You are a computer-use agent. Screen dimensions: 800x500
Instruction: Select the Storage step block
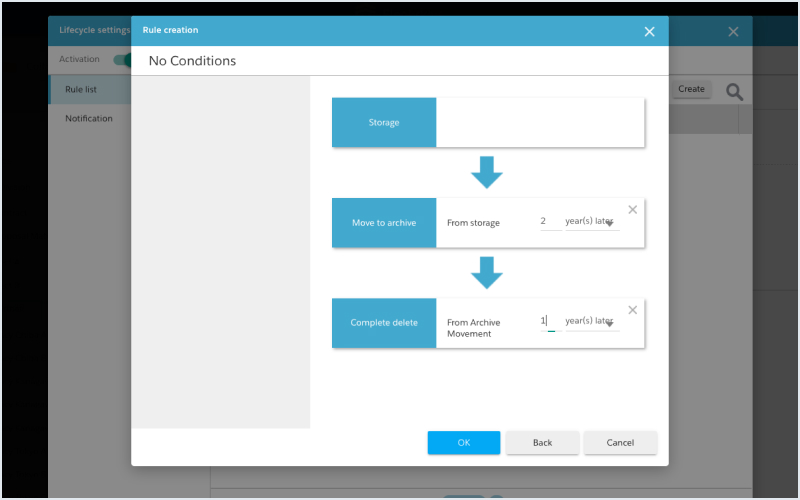(384, 122)
